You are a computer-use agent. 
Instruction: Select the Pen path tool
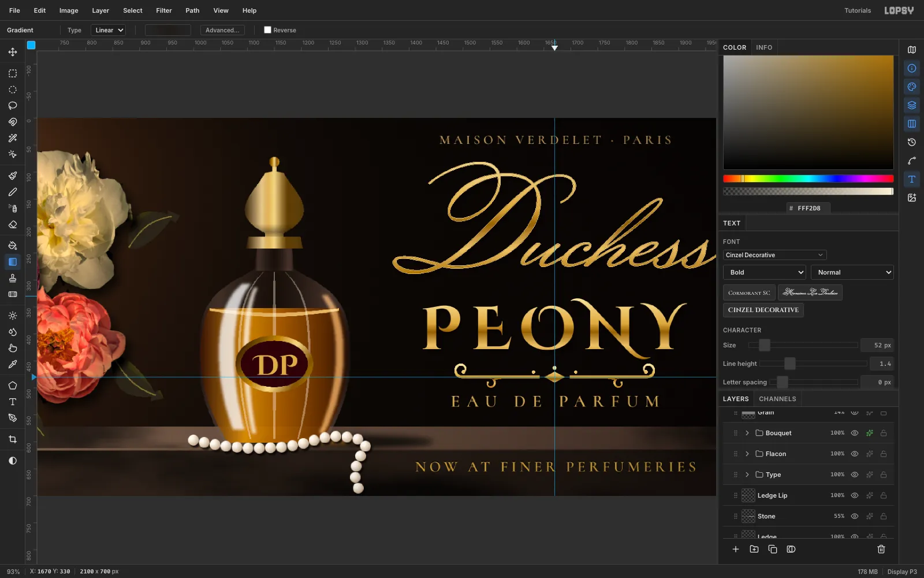pos(13,418)
